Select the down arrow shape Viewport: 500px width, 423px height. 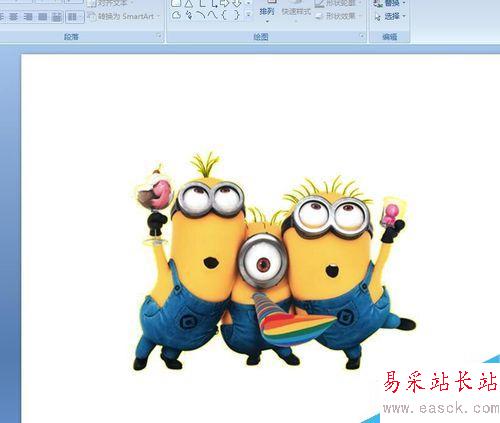236,4
